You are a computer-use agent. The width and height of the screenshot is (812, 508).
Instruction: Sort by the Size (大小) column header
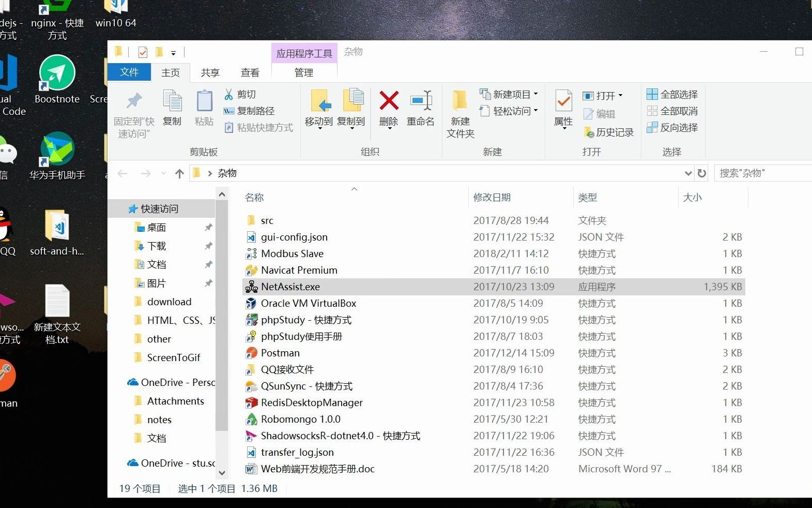[x=713, y=197]
